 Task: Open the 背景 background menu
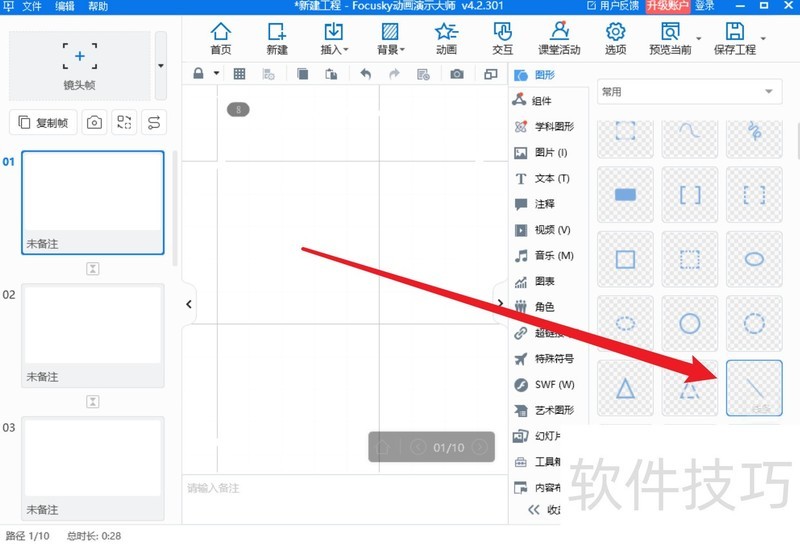point(390,38)
